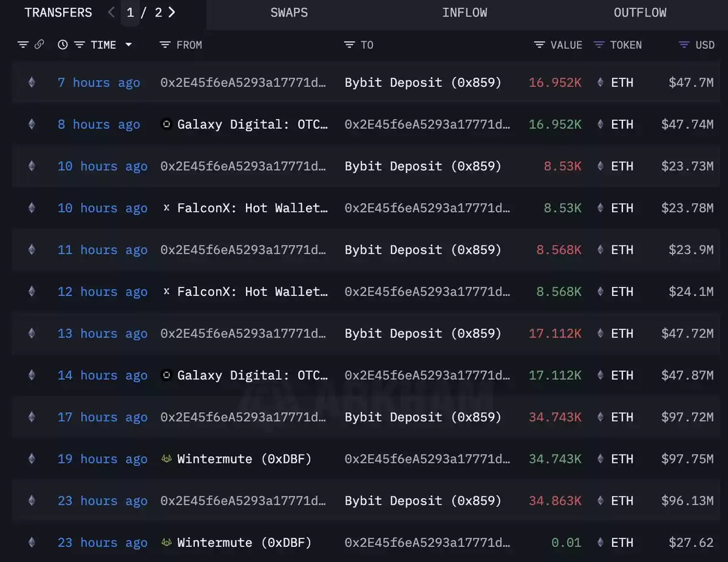
Task: Click ETH token icon in the $24.1M row
Action: [600, 291]
